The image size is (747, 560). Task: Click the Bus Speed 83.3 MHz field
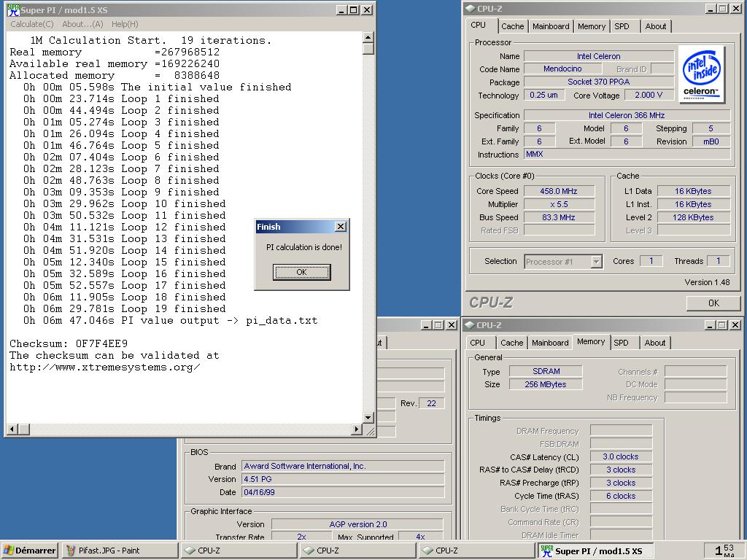[559, 217]
